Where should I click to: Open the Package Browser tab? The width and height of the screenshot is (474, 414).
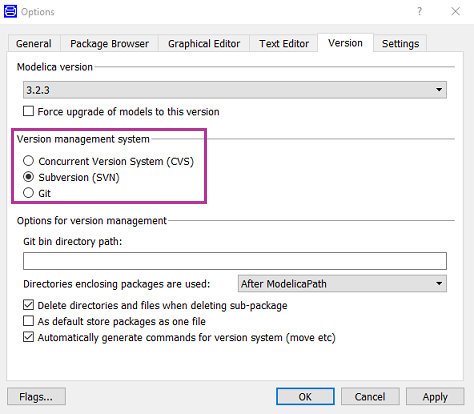point(109,44)
